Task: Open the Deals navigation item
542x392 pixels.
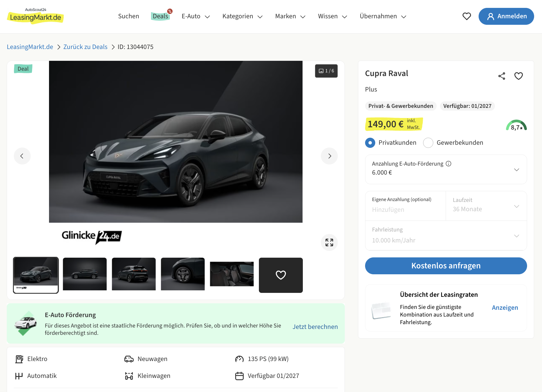Action: [x=161, y=16]
